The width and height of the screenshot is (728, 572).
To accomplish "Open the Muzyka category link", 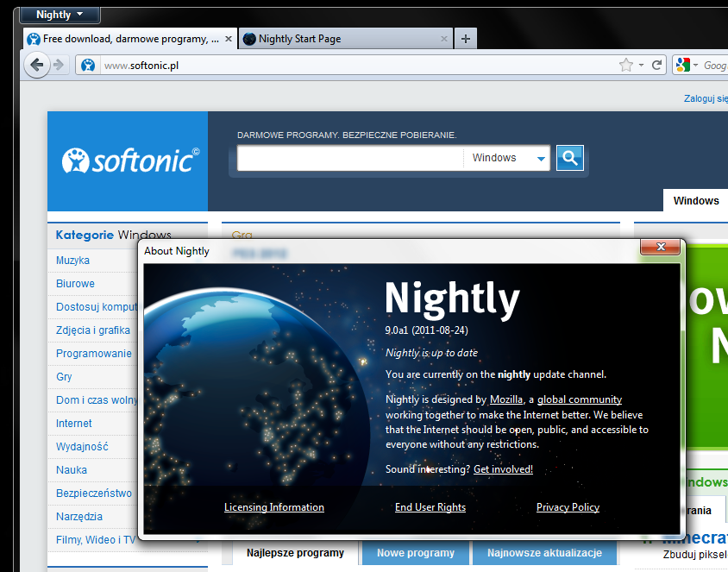I will (x=73, y=261).
